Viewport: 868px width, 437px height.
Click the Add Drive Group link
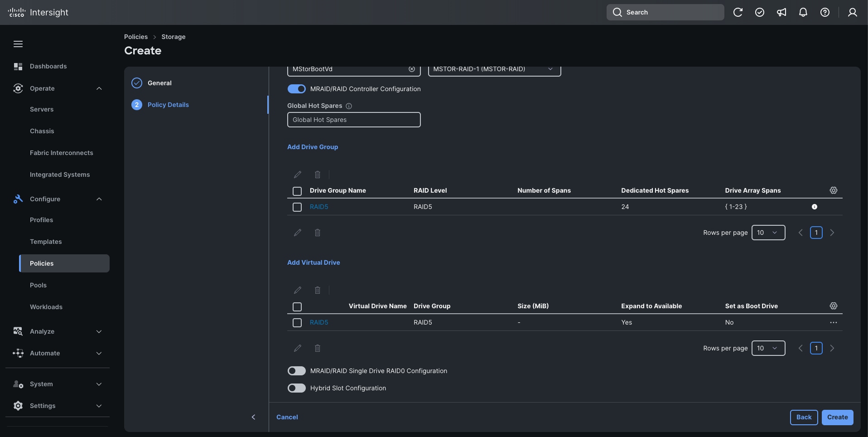tap(313, 147)
